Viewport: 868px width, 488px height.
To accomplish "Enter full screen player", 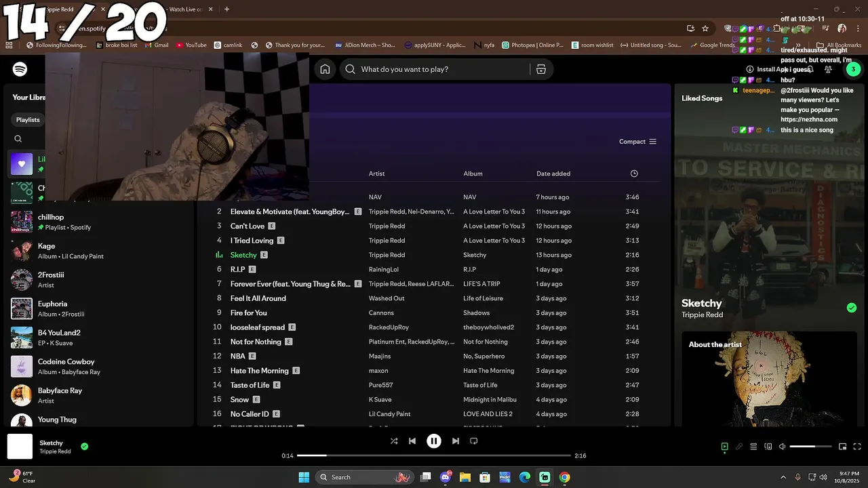I will [857, 447].
